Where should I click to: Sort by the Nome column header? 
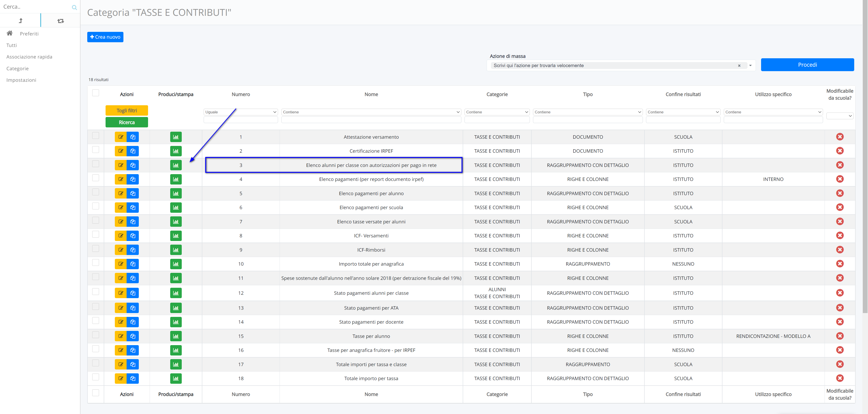point(371,95)
